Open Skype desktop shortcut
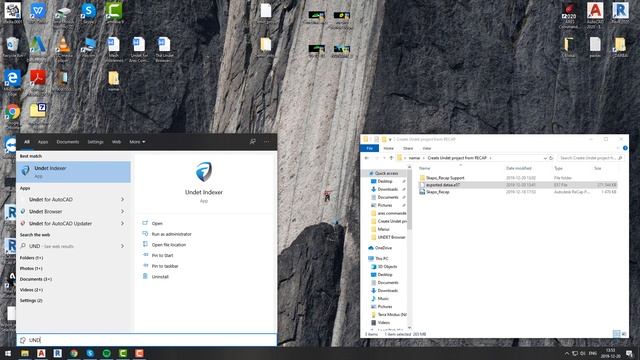 coord(88,12)
